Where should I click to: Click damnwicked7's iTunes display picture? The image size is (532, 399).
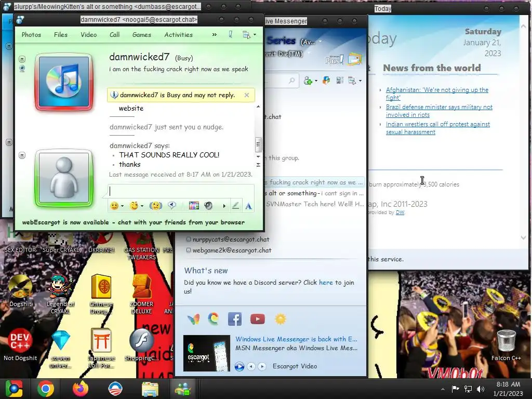(x=64, y=82)
